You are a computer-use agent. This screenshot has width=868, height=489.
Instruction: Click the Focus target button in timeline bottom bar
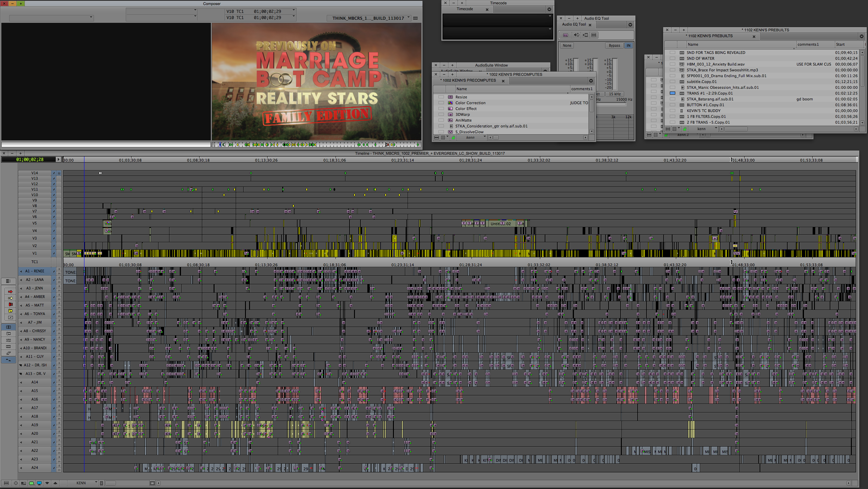tap(16, 483)
